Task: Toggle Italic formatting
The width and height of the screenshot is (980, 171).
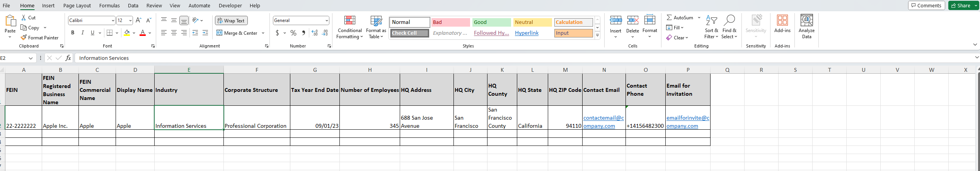Action: [82, 33]
